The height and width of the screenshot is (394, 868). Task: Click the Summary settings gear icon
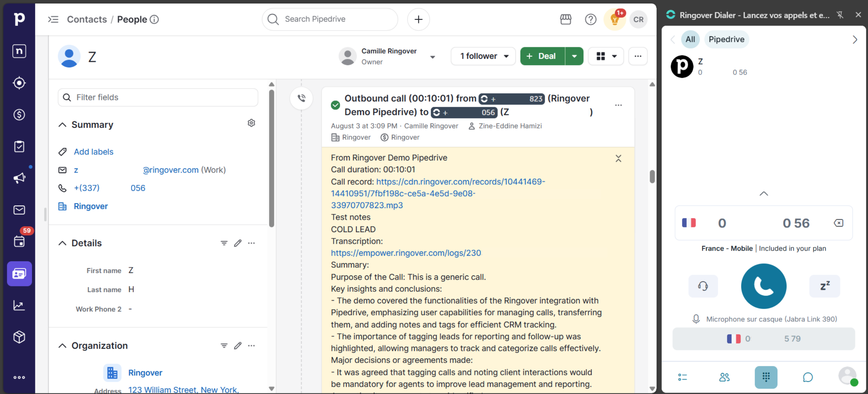click(251, 123)
